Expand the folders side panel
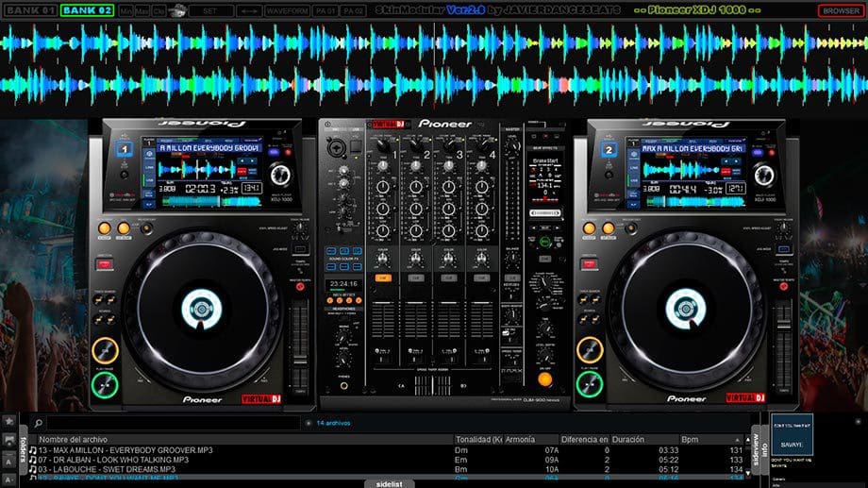Viewport: 868px width, 488px height. (x=24, y=448)
